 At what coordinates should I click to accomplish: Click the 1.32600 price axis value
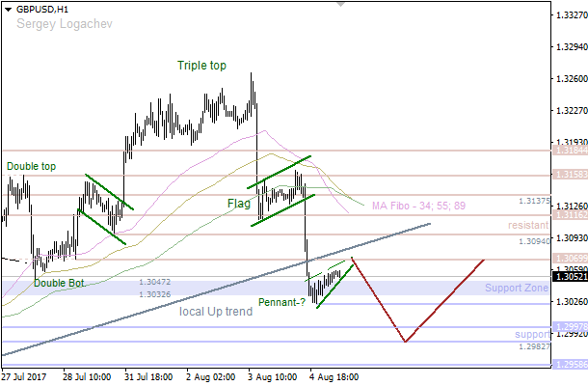(x=573, y=78)
